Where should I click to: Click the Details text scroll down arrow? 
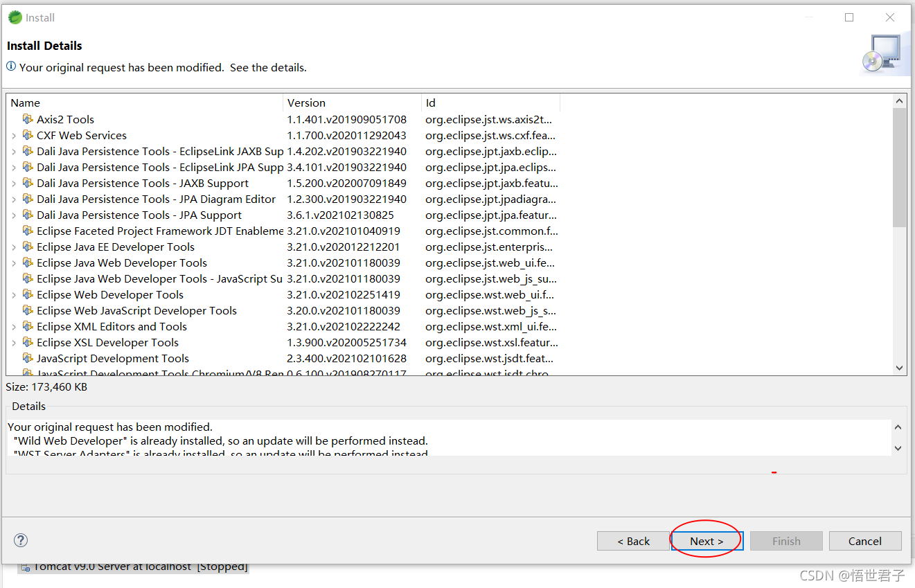pyautogui.click(x=898, y=448)
